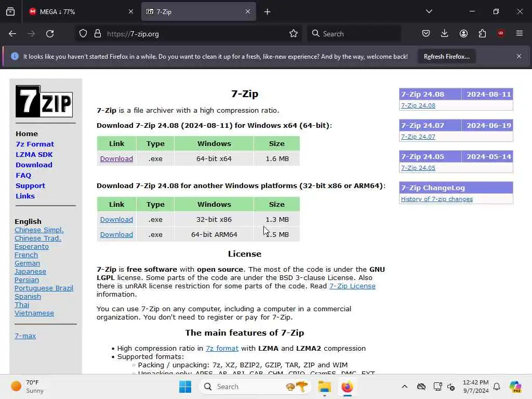Viewport: 532px width, 399px height.
Task: Download the 32-bit x86 .exe installer
Action: [116, 220]
